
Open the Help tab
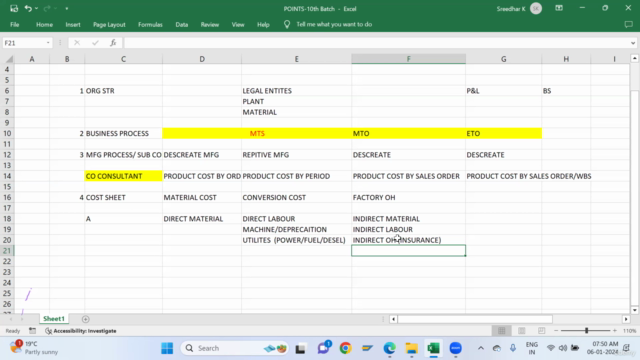point(263,24)
